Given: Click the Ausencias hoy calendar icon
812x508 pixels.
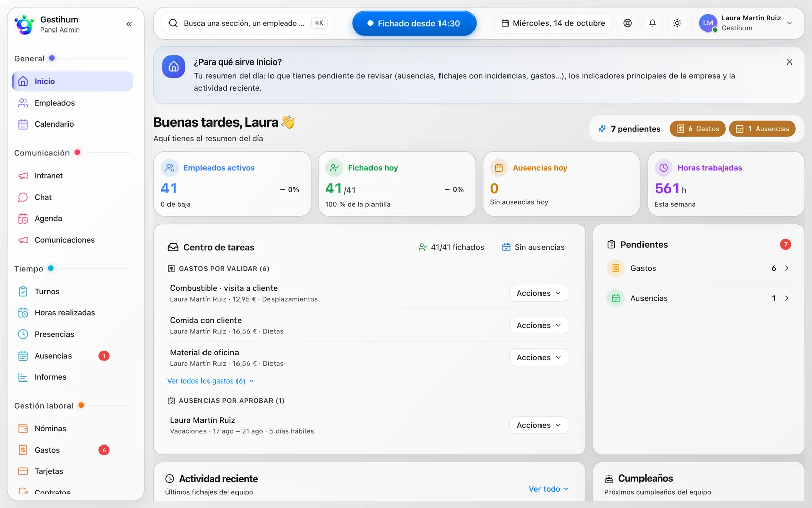Looking at the screenshot, I should pos(499,168).
